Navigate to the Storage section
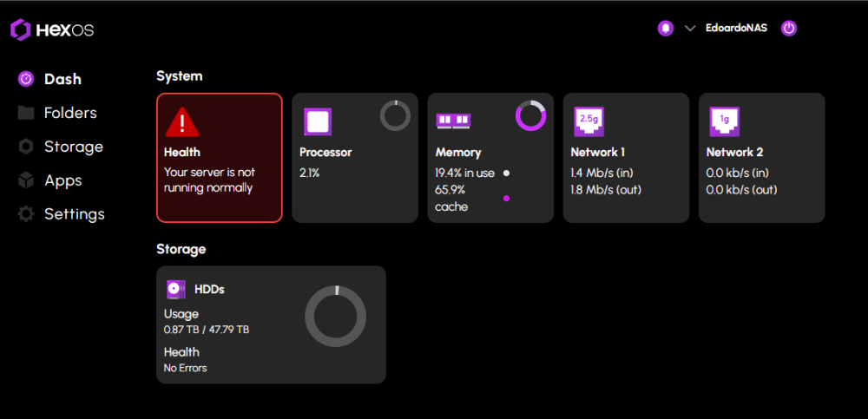Screen dimensions: 868x419 [x=73, y=147]
